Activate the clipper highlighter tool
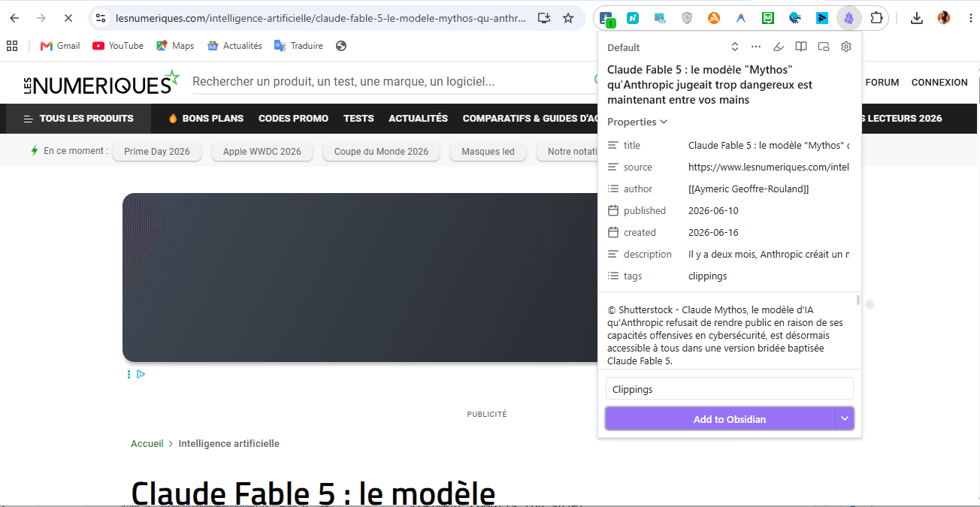980x507 pixels. coord(779,47)
